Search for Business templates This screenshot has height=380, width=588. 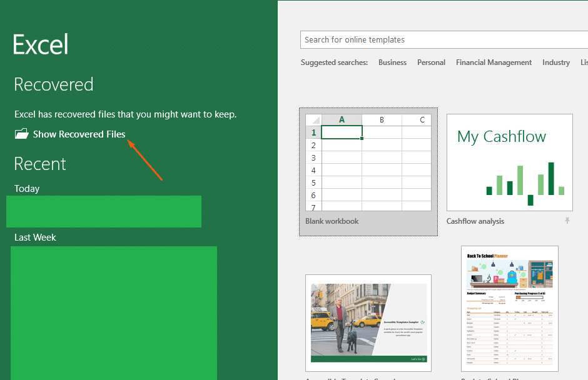[x=392, y=62]
